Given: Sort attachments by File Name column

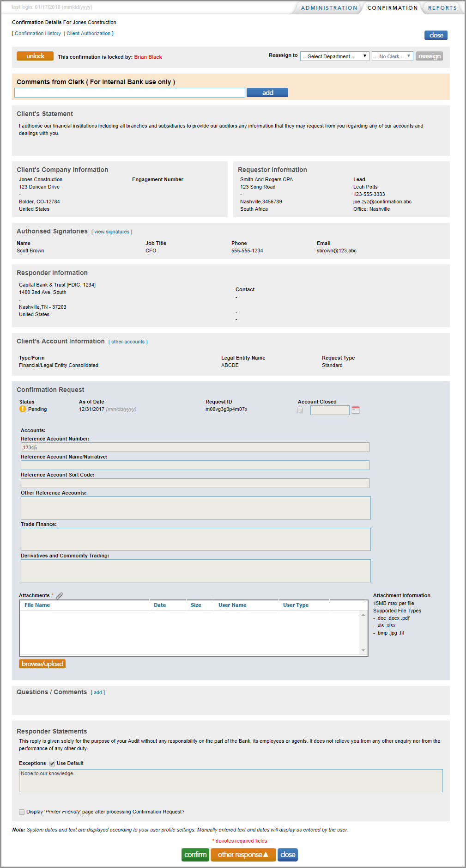Looking at the screenshot, I should point(37,605).
